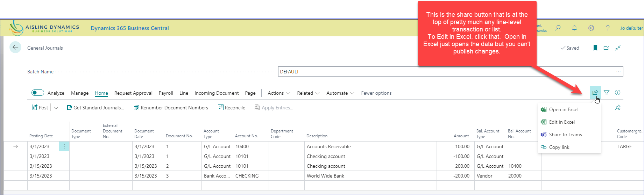
Task: Click the LARGE customer group cell
Action: pyautogui.click(x=629, y=146)
